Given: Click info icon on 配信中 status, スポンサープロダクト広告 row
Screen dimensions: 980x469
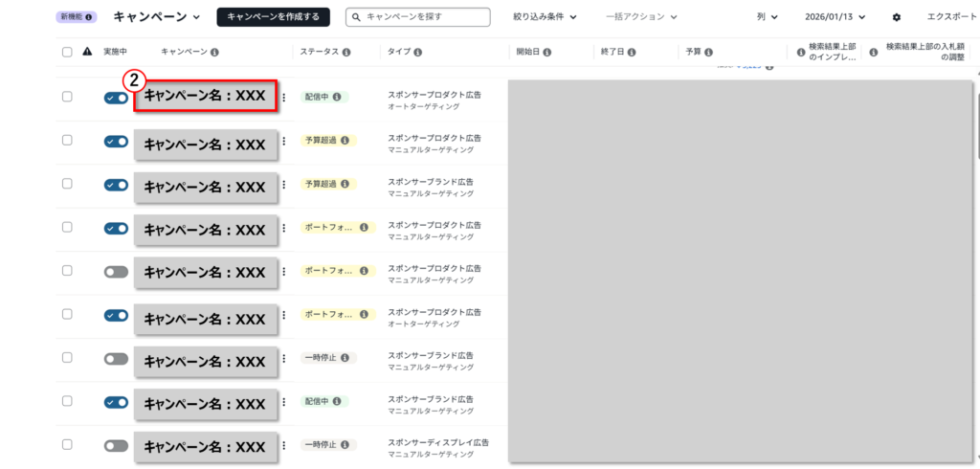Looking at the screenshot, I should pos(337,97).
